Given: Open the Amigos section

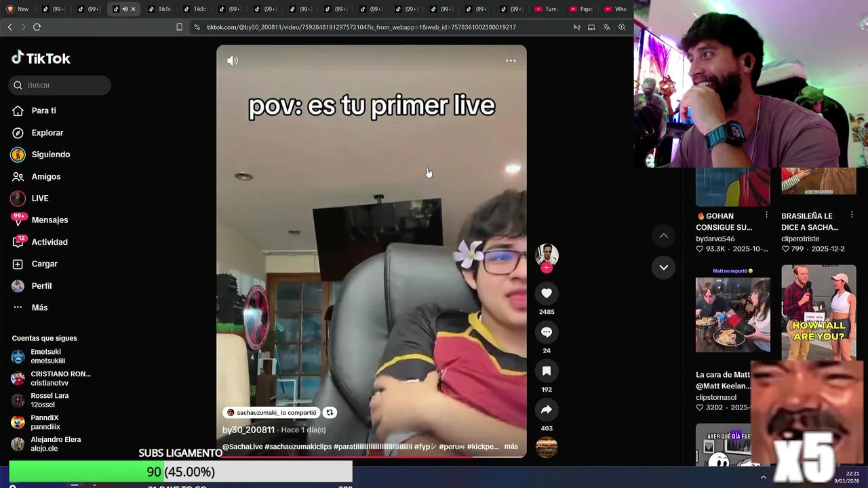Looking at the screenshot, I should [x=37, y=177].
